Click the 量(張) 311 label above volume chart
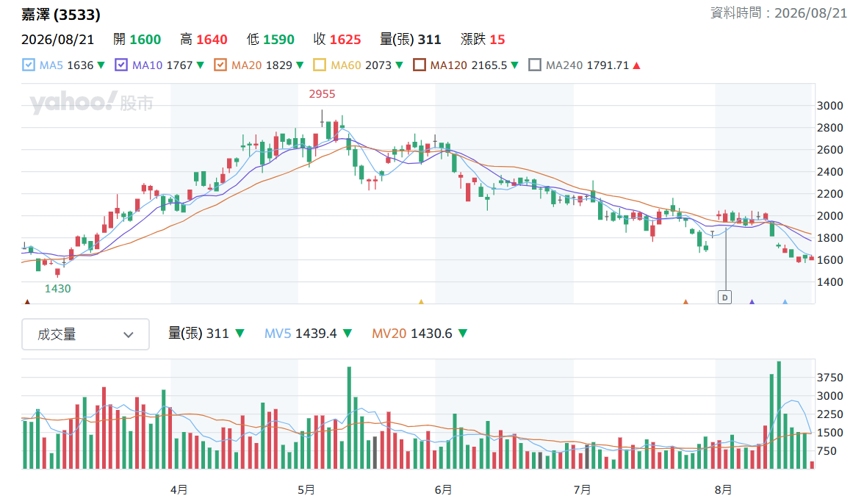Image resolution: width=853 pixels, height=504 pixels. point(198,334)
